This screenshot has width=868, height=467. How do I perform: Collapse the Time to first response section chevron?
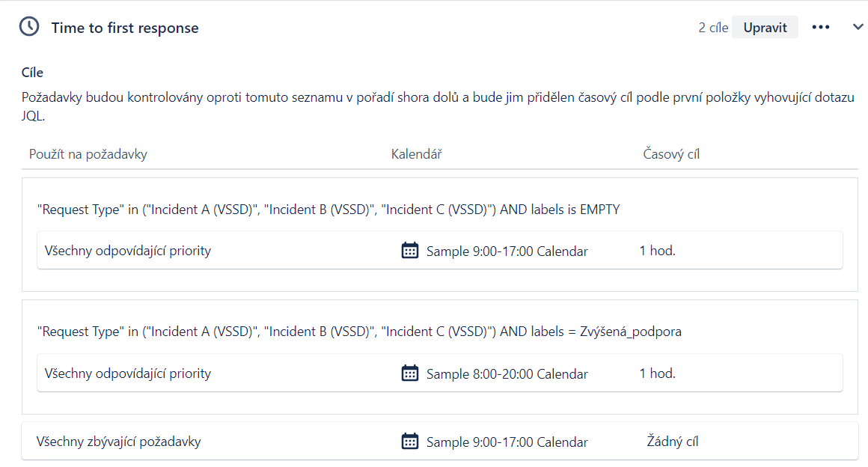tap(858, 27)
